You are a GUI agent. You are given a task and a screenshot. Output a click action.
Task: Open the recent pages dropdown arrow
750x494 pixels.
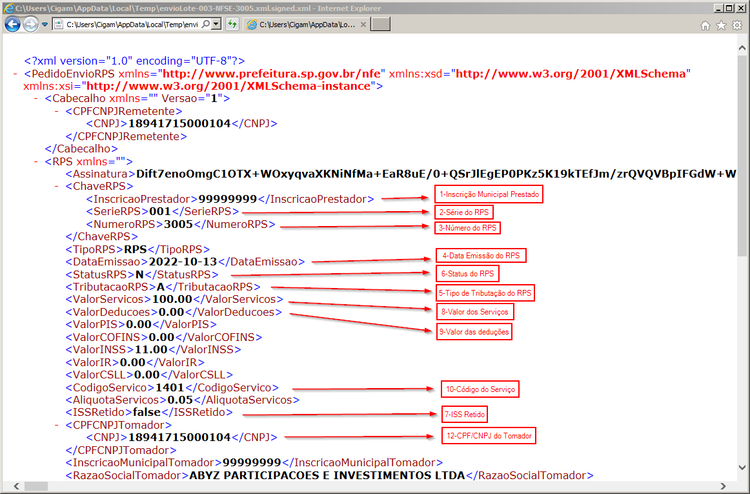(x=45, y=24)
